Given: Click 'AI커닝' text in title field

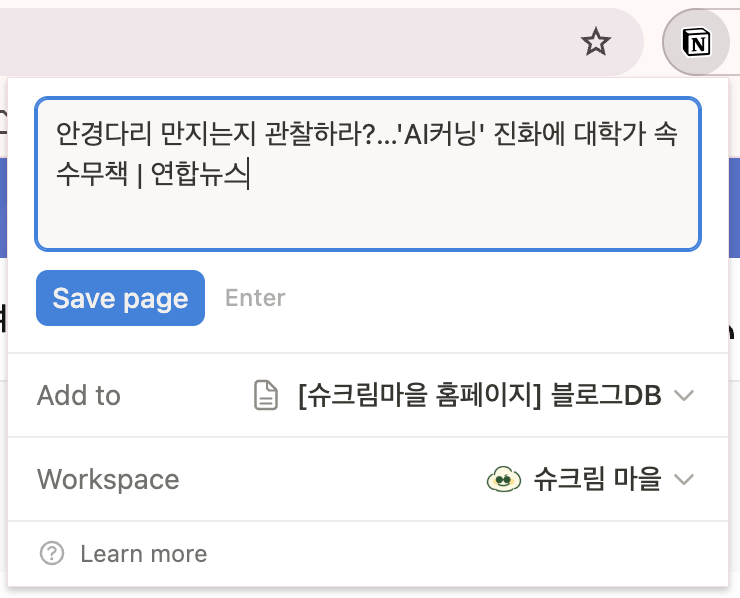Looking at the screenshot, I should [441, 134].
